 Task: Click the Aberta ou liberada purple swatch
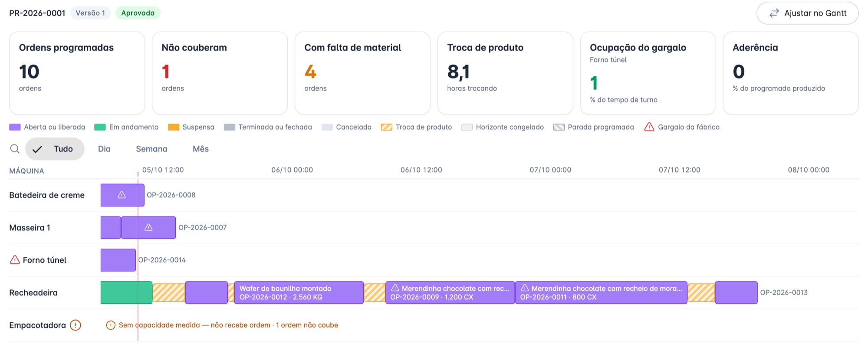point(15,127)
